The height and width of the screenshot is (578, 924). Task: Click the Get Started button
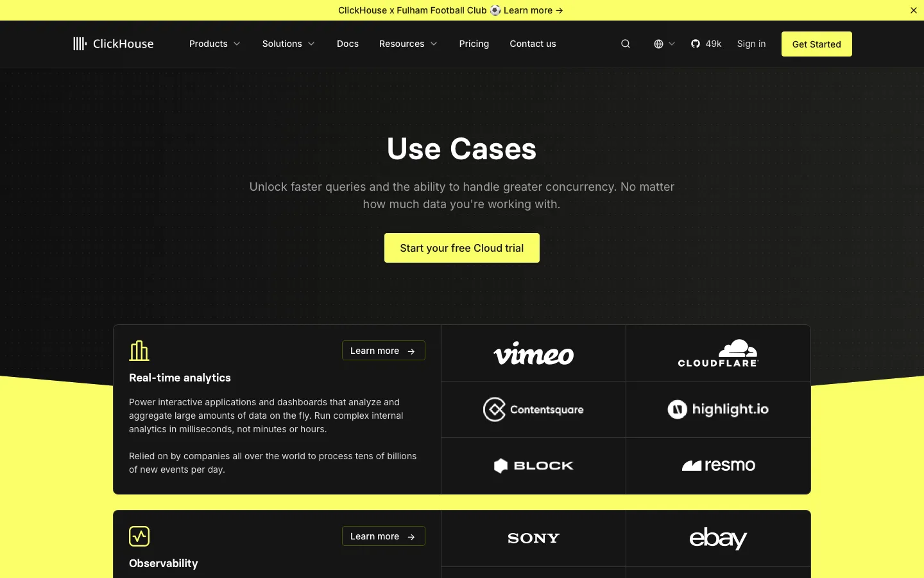pos(816,44)
